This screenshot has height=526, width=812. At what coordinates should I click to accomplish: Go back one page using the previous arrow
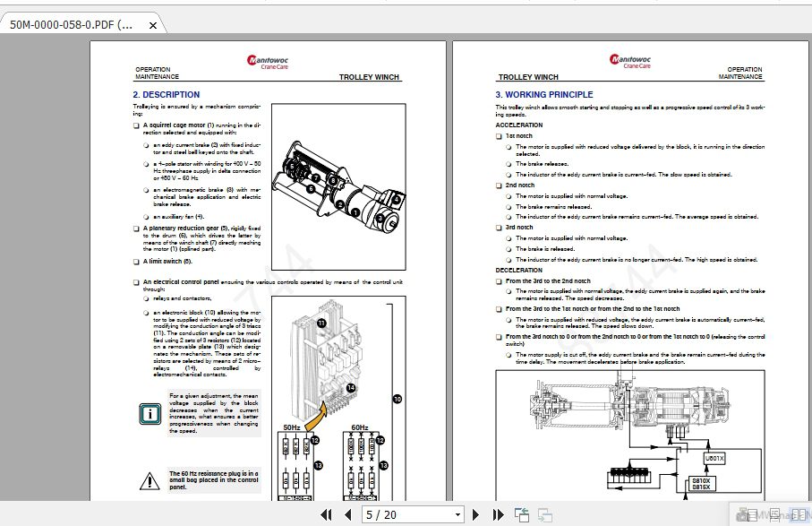(x=348, y=513)
